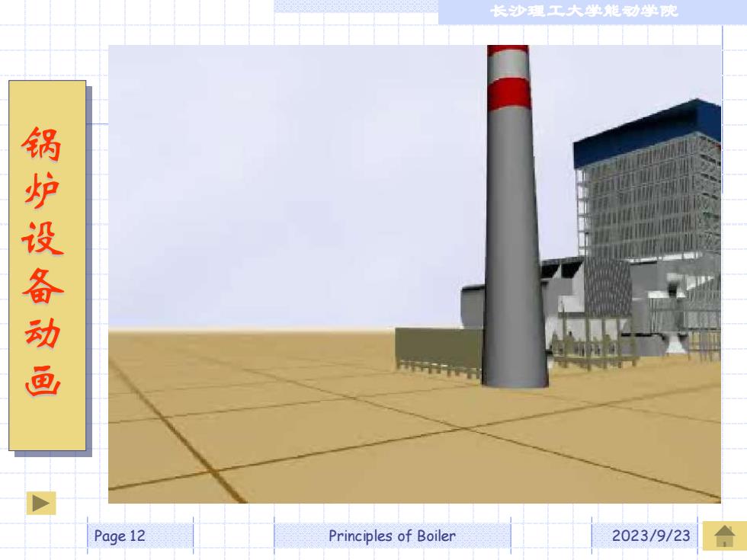
Task: Click the play arrow button
Action: coord(41,503)
